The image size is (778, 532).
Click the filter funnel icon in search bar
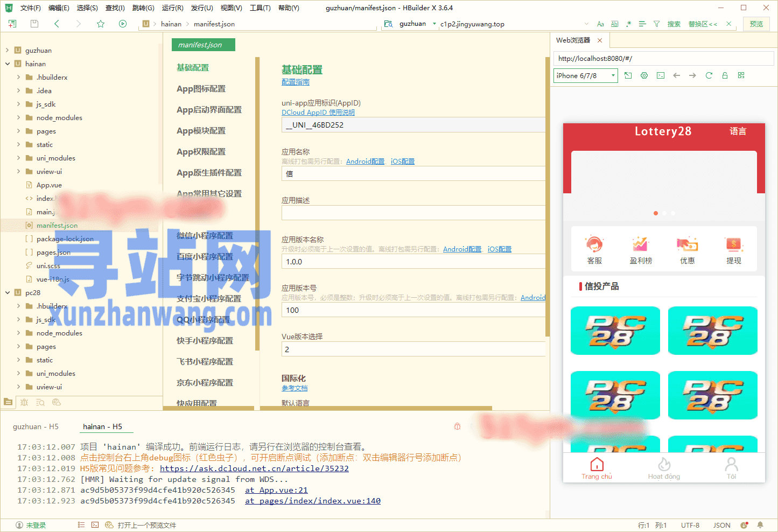tap(656, 24)
